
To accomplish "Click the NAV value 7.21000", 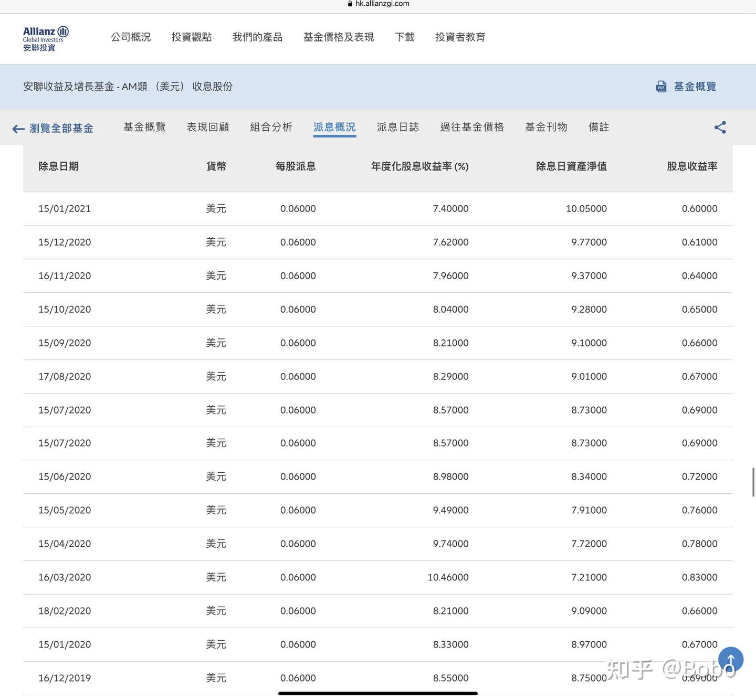I will click(589, 578).
